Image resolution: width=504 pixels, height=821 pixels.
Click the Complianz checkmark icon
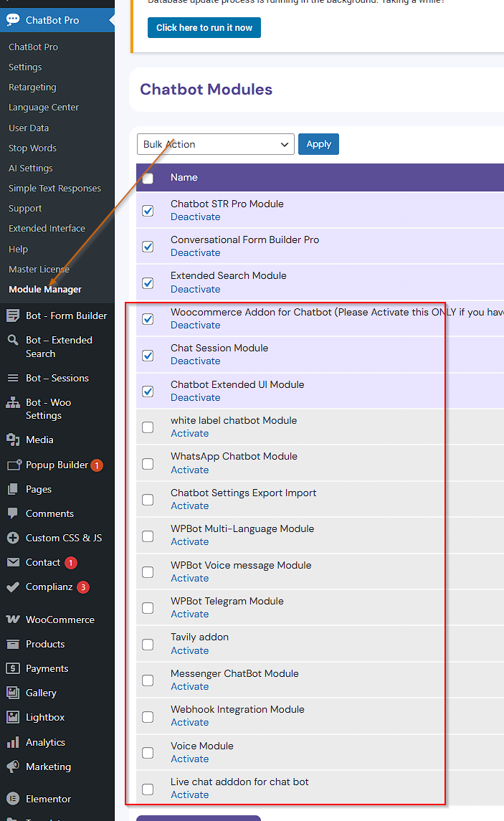[13, 587]
